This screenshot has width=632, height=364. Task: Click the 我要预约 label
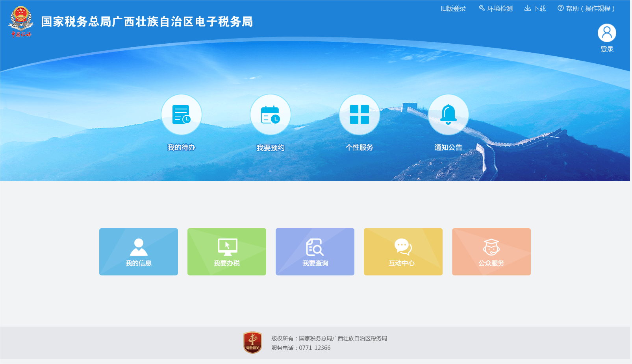click(x=271, y=148)
